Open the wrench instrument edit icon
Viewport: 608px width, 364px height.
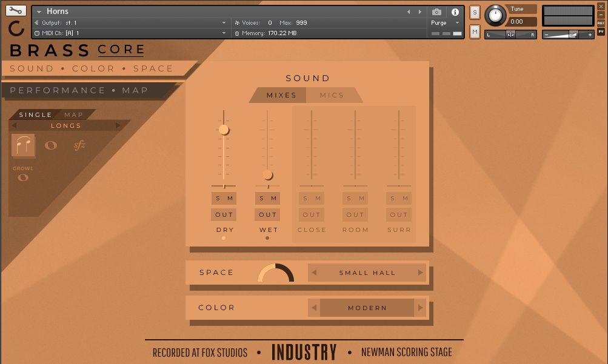coord(16,10)
